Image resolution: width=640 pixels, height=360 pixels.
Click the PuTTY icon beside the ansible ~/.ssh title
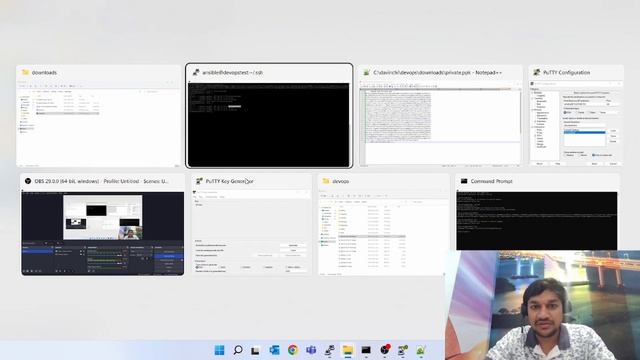[x=196, y=72]
